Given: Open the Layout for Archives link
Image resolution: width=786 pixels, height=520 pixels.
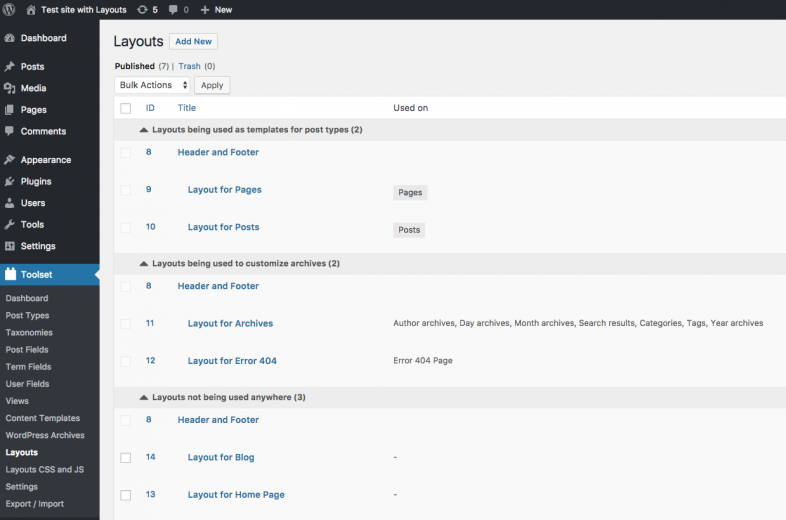Looking at the screenshot, I should click(231, 323).
